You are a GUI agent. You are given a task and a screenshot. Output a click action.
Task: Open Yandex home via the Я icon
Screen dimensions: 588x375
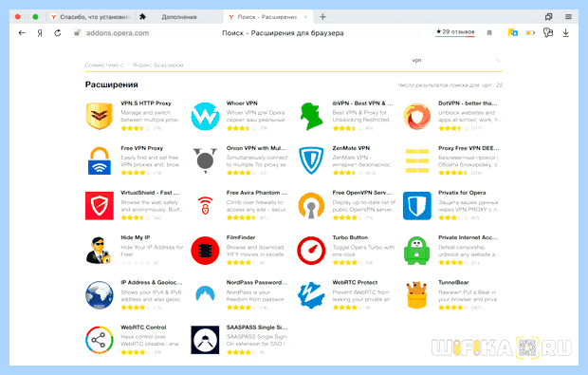(x=40, y=33)
